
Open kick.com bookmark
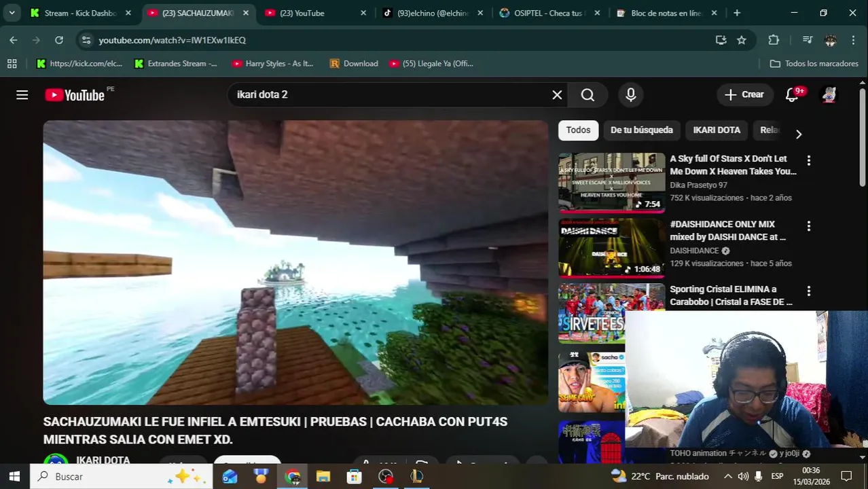coord(79,63)
